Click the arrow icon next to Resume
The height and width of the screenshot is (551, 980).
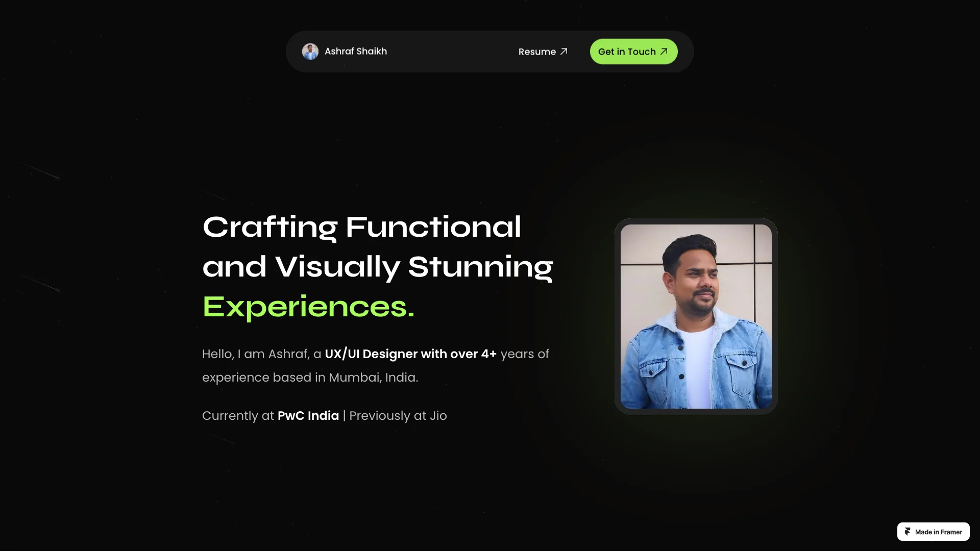(x=564, y=52)
